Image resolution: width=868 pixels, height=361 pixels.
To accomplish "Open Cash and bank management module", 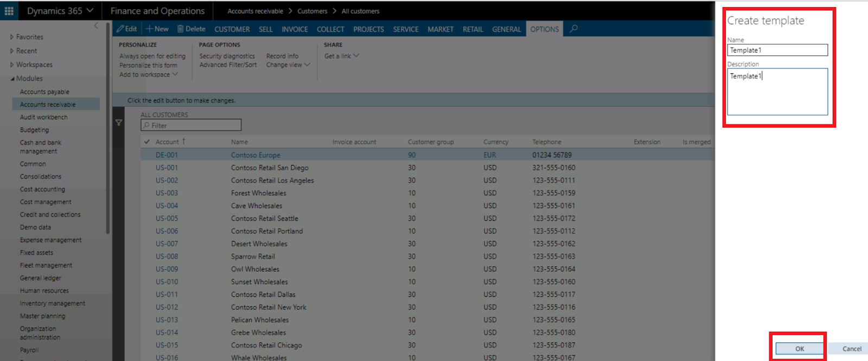I will 41,147.
